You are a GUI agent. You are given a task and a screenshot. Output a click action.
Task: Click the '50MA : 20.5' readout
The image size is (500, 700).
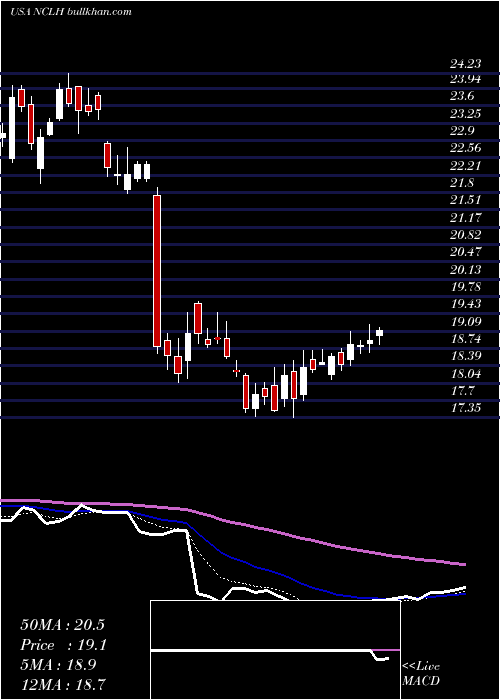pos(62,625)
